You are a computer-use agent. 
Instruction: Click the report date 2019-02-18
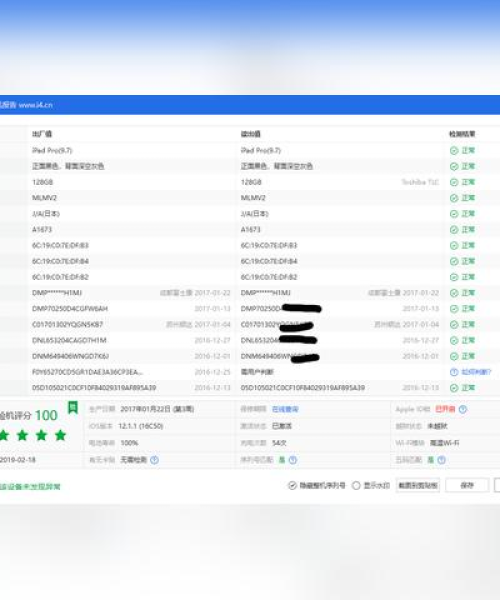point(18,460)
